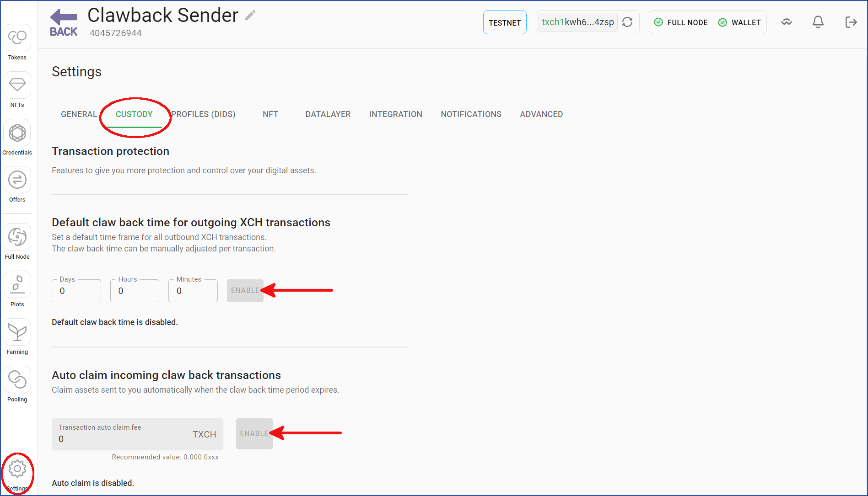The image size is (868, 496).
Task: Open the Tokens sidebar icon
Action: pos(17,38)
